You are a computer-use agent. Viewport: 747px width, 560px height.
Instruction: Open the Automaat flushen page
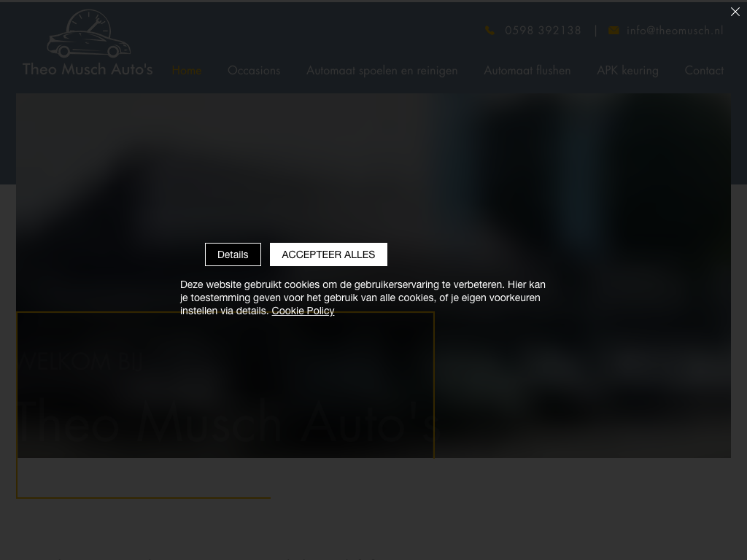pos(527,71)
